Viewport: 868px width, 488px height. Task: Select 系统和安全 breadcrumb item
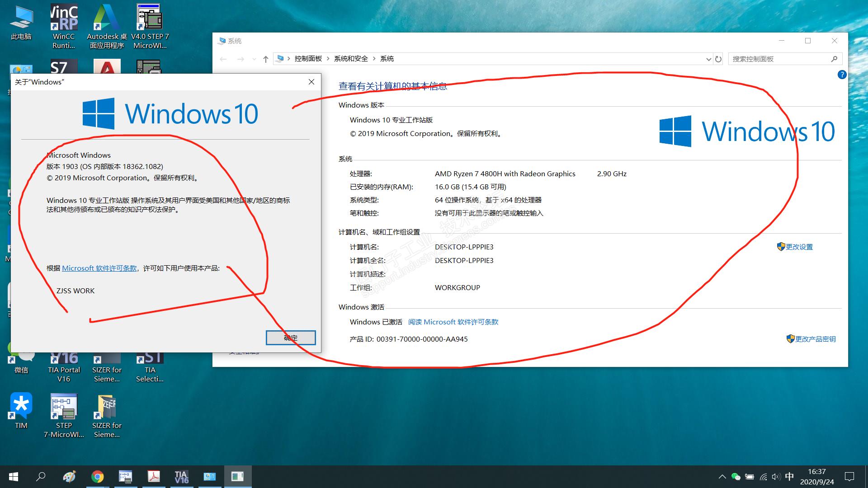point(351,59)
